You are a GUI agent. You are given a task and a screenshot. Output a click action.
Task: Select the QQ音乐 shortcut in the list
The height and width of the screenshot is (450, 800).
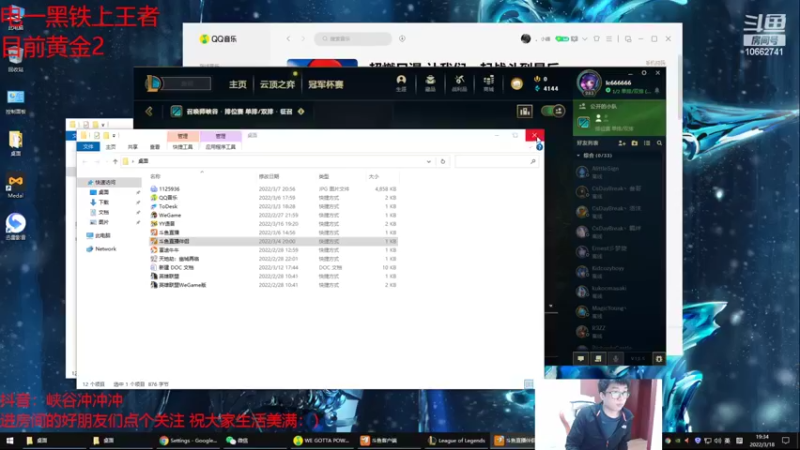[168, 197]
